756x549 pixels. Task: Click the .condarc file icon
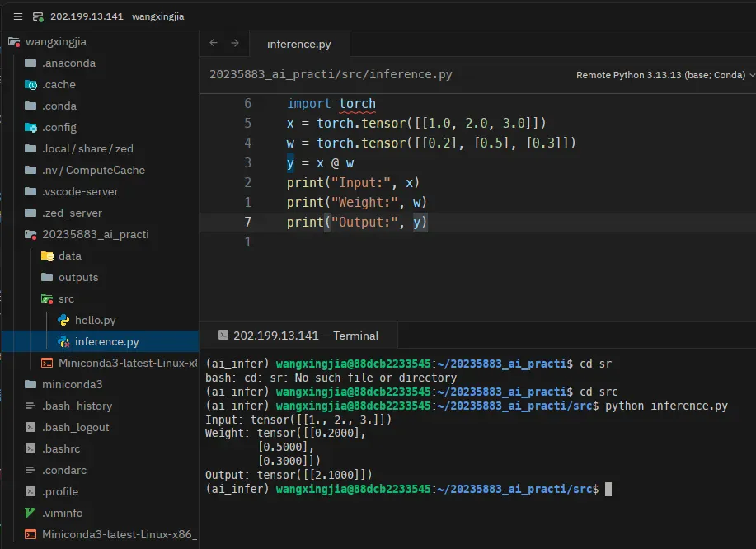[x=30, y=470]
